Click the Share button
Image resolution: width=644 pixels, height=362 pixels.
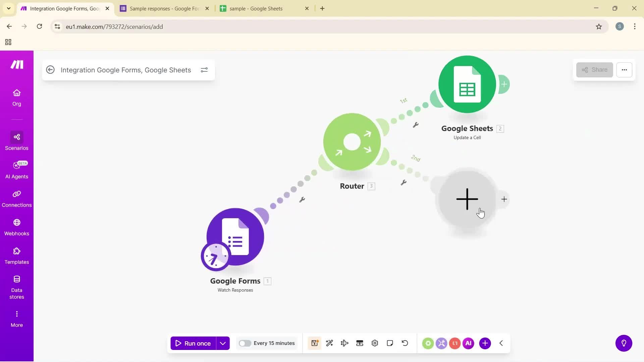tap(594, 70)
